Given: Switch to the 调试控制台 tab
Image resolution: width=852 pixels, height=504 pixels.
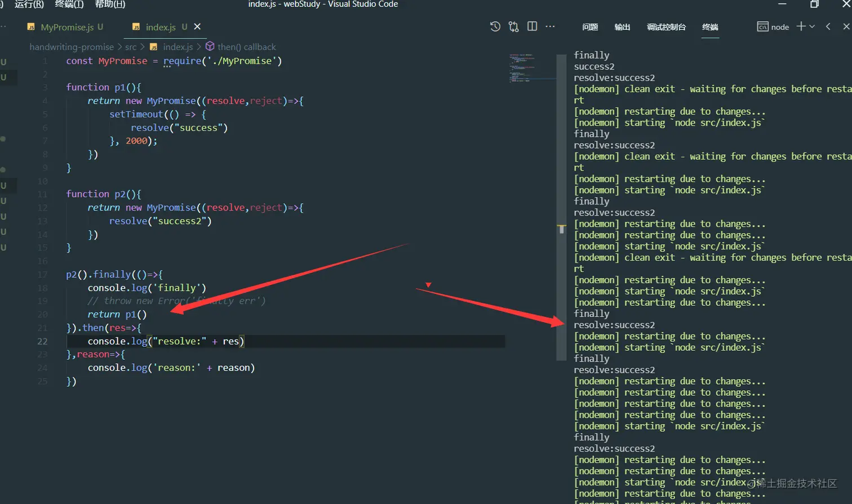Looking at the screenshot, I should click(x=666, y=27).
